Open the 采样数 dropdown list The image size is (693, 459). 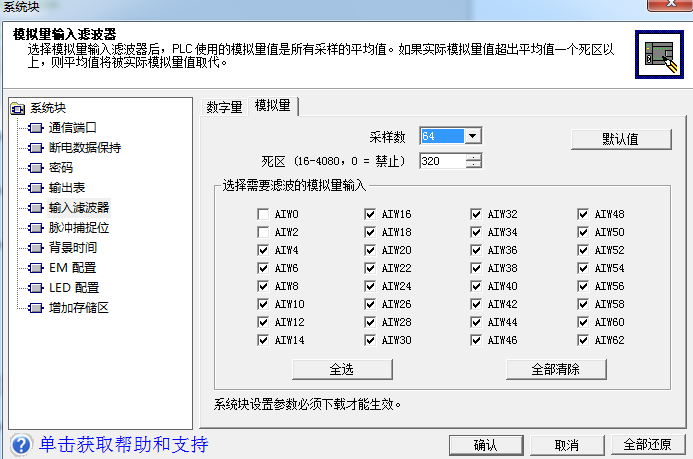pos(473,136)
